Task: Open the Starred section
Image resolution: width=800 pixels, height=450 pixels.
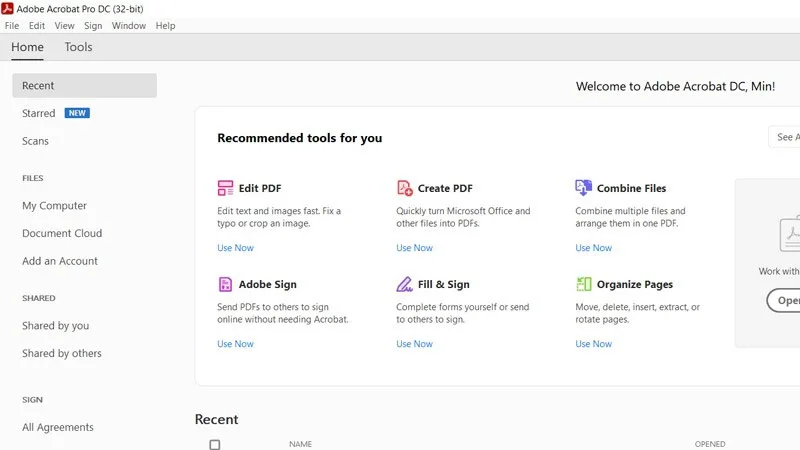Action: pyautogui.click(x=38, y=113)
